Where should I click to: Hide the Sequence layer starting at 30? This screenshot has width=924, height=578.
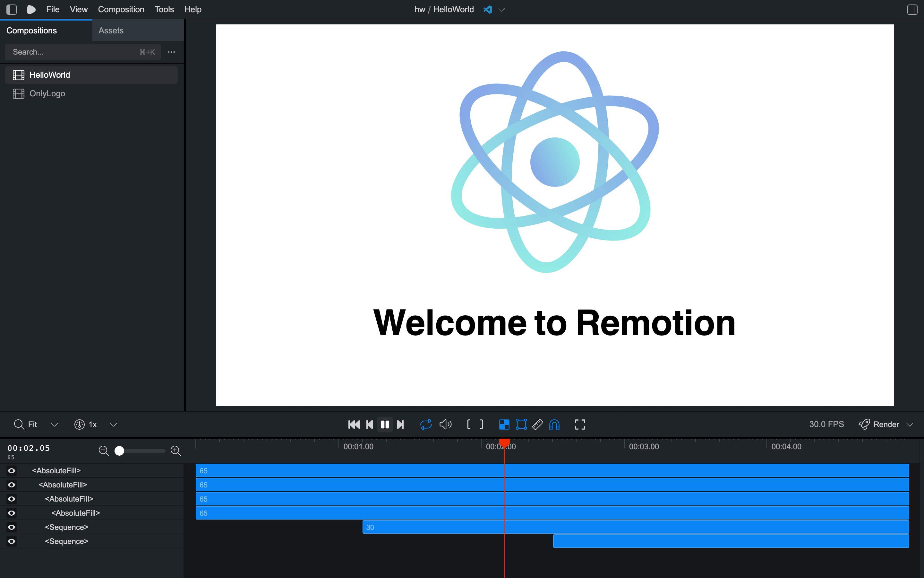[x=12, y=527]
